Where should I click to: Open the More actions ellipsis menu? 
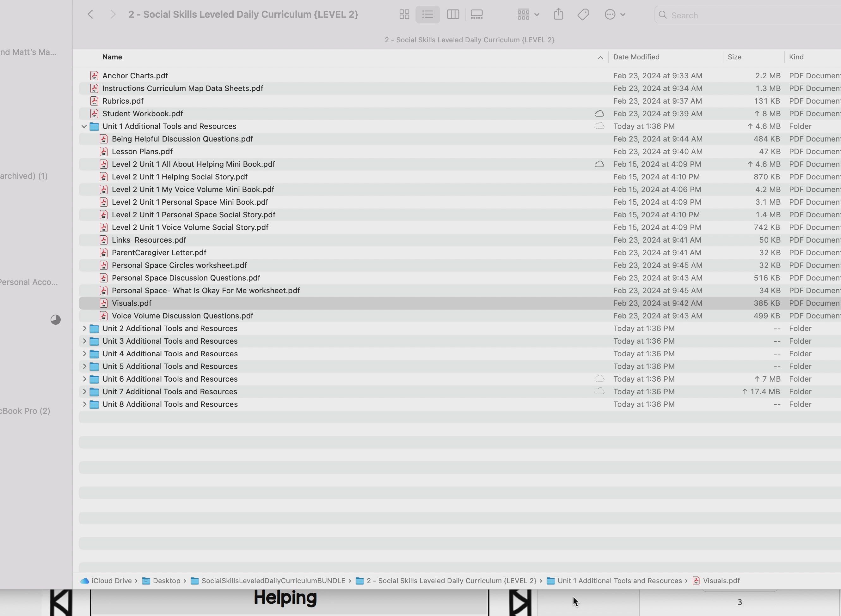point(614,15)
